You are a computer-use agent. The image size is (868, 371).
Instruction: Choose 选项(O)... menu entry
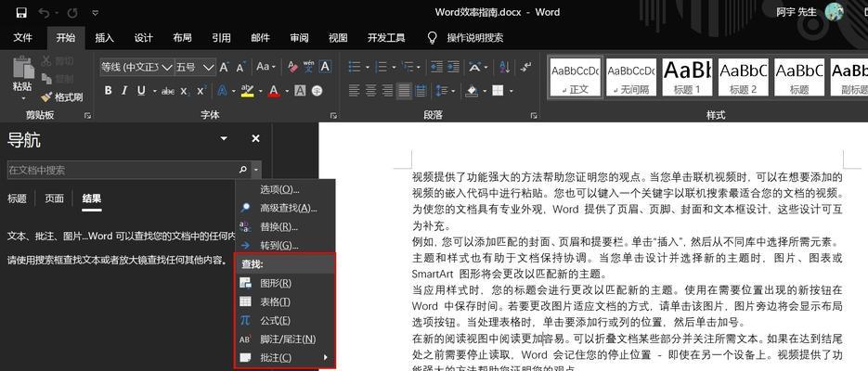(x=285, y=189)
